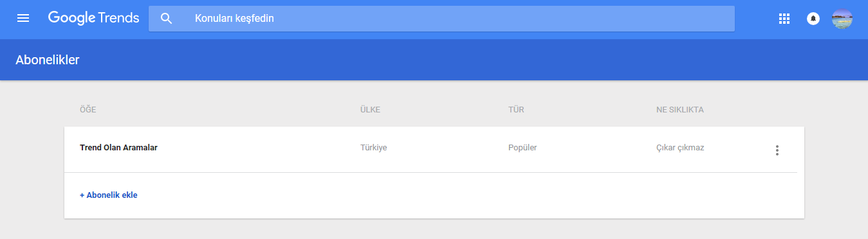This screenshot has width=868, height=239.
Task: Open the notifications bell
Action: [813, 19]
